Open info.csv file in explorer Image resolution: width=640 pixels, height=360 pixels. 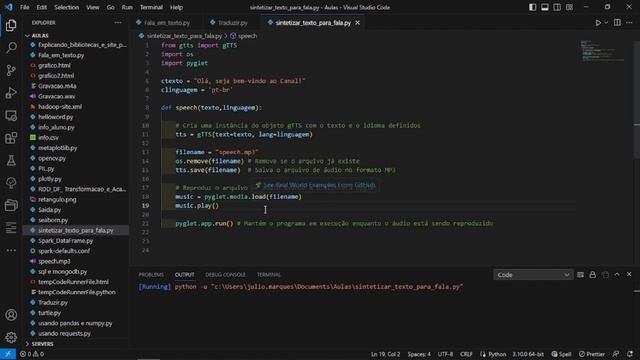[48, 138]
